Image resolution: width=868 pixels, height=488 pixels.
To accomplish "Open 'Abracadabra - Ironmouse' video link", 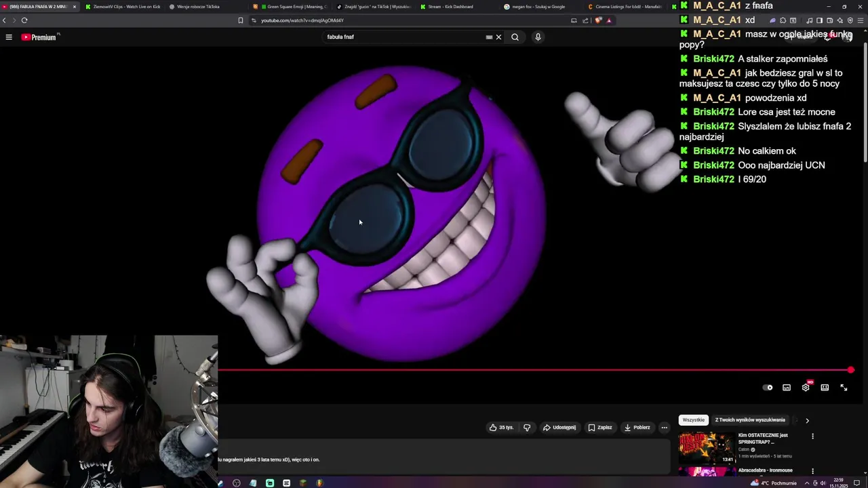I will (x=766, y=470).
